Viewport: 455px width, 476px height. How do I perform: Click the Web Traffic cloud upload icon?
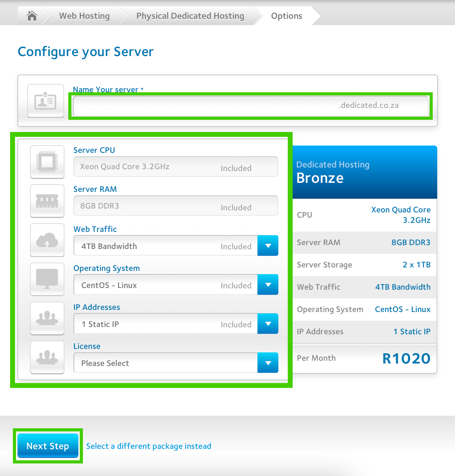tap(47, 240)
